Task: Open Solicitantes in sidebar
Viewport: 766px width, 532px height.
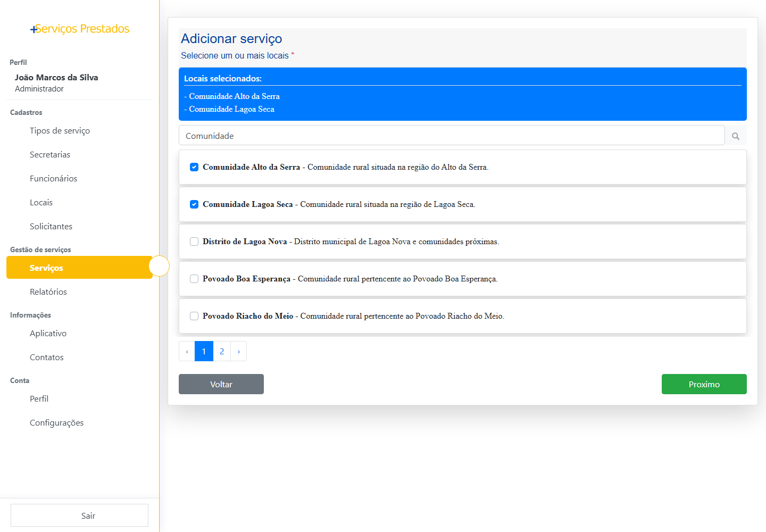Action: [x=51, y=227]
